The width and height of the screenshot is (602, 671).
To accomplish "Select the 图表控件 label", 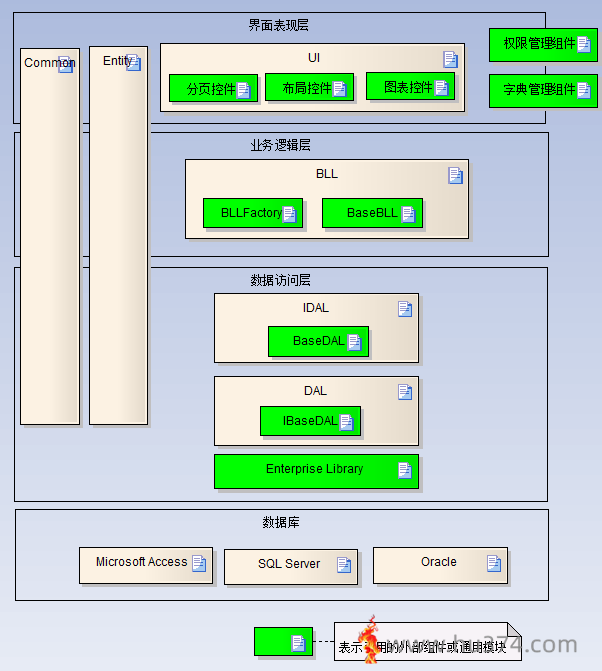I will pos(408,87).
